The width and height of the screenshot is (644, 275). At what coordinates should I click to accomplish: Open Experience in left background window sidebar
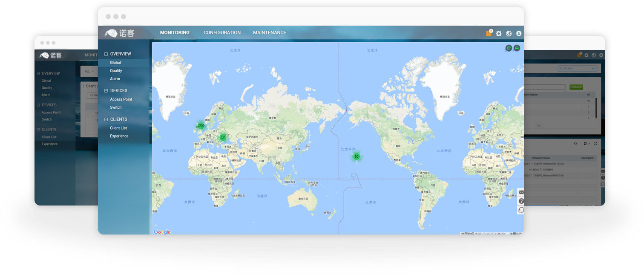[49, 144]
